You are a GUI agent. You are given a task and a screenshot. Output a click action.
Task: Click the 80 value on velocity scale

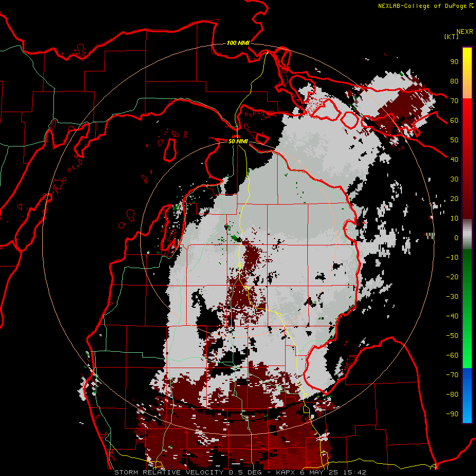[454, 81]
